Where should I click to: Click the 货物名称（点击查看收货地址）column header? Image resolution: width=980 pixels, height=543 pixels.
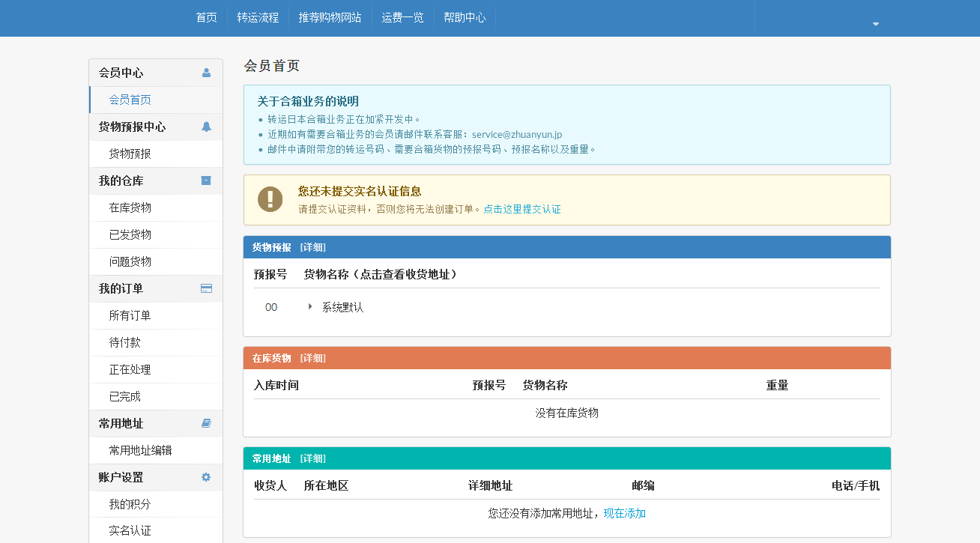point(381,274)
